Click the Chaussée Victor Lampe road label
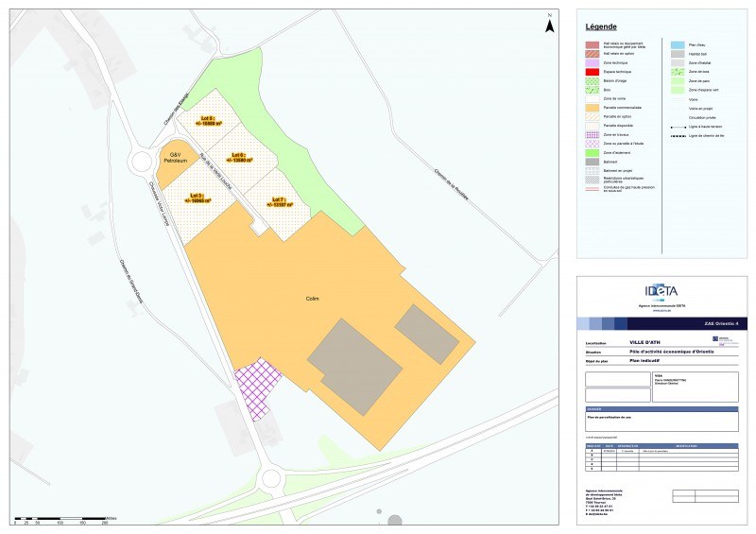Viewport: 756px width, 534px height. point(159,206)
